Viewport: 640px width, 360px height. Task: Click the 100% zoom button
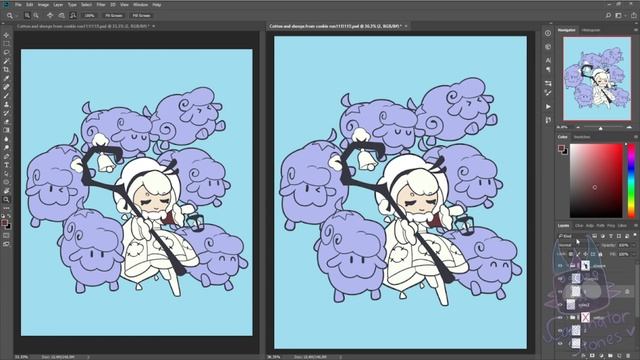coord(89,16)
